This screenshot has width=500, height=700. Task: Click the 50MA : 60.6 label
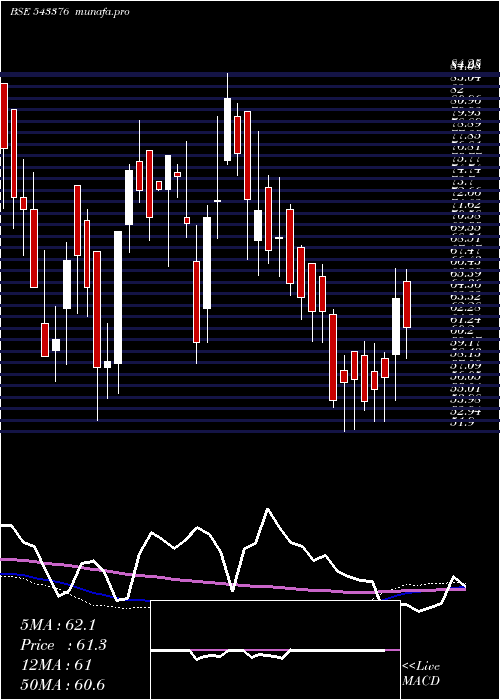pos(62,684)
